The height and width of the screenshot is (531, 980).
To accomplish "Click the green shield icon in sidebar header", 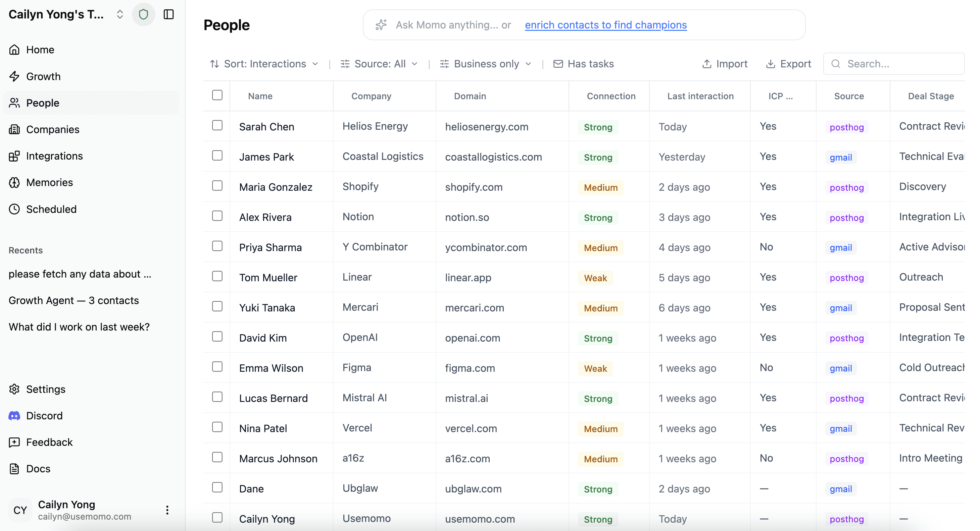I will [x=143, y=14].
